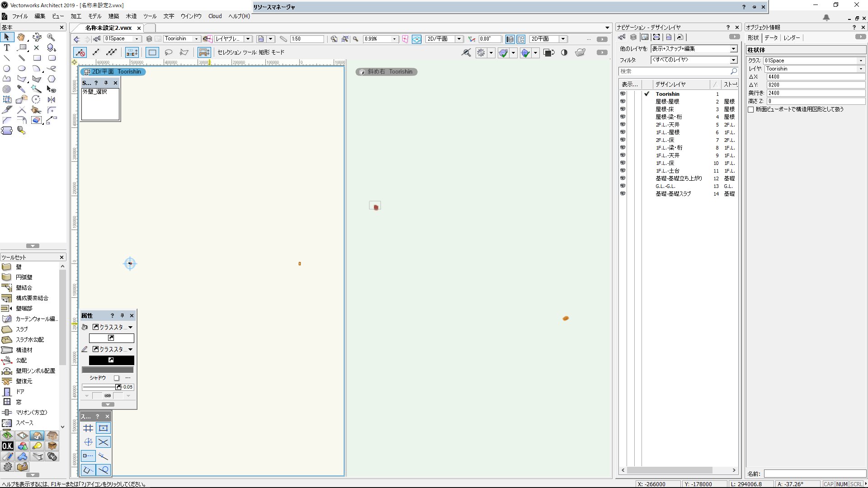Click the black pen color swatch
This screenshot has width=868, height=488.
pyautogui.click(x=111, y=361)
